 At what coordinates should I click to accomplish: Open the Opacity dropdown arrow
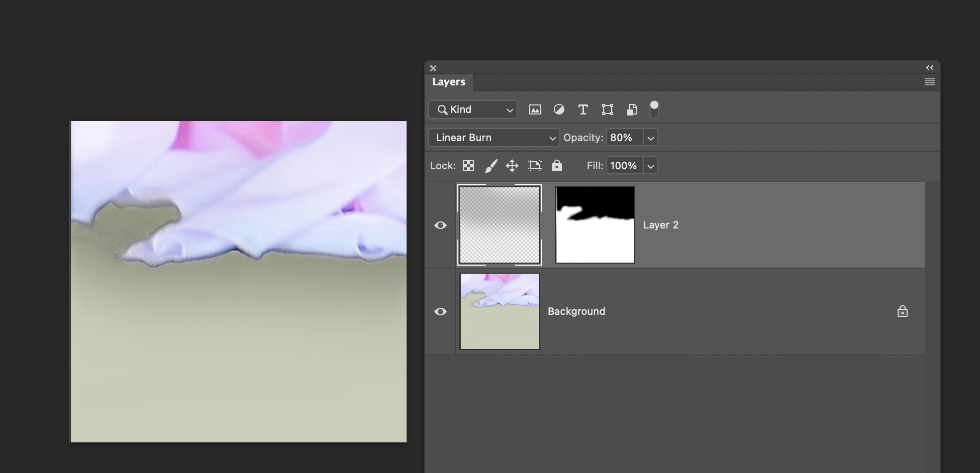pos(650,138)
